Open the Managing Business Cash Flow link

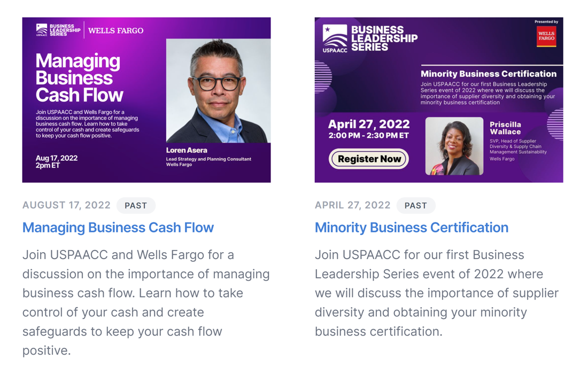click(x=118, y=228)
